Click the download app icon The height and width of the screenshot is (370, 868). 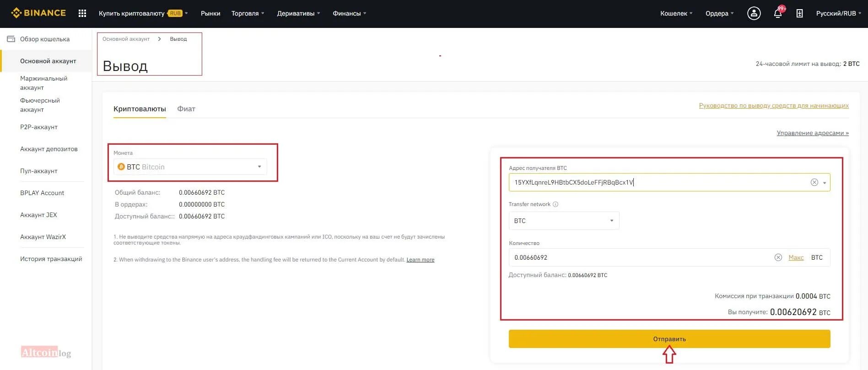(x=799, y=13)
